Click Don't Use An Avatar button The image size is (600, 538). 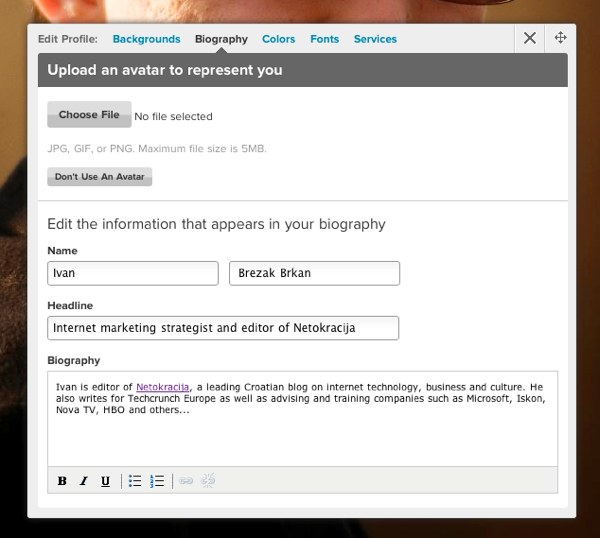(99, 177)
